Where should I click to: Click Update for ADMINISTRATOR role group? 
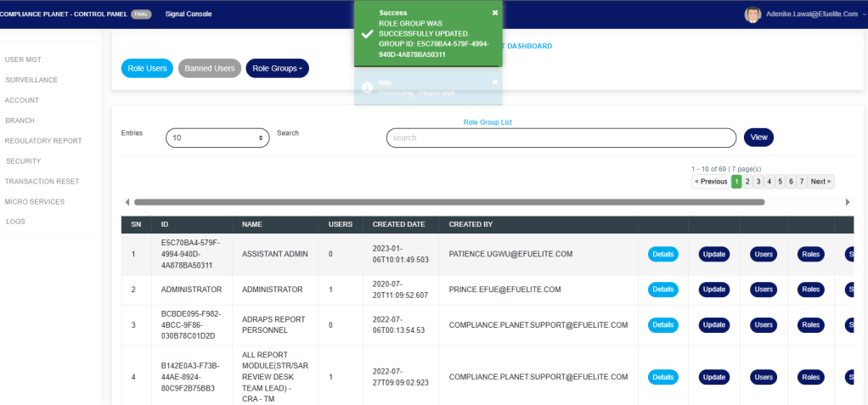pyautogui.click(x=713, y=290)
